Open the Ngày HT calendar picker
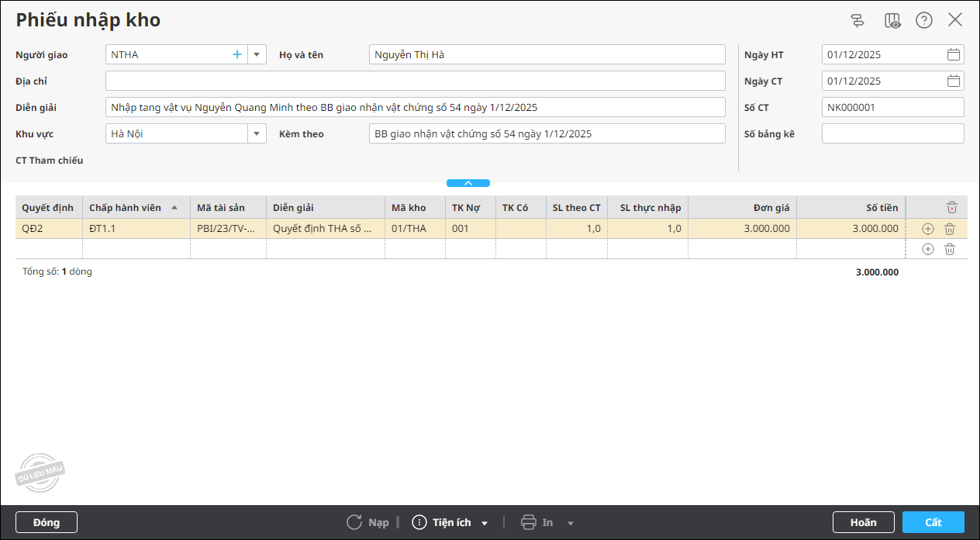Viewport: 980px width, 540px height. tap(954, 54)
